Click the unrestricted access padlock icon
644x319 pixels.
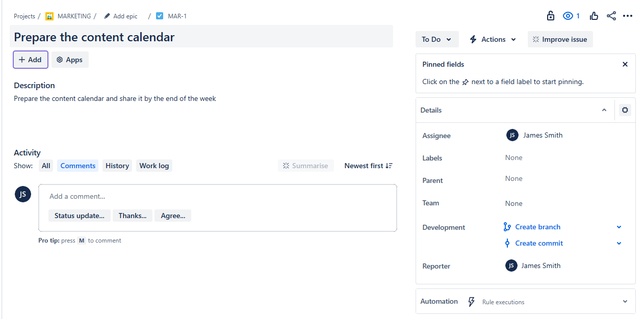pyautogui.click(x=551, y=16)
